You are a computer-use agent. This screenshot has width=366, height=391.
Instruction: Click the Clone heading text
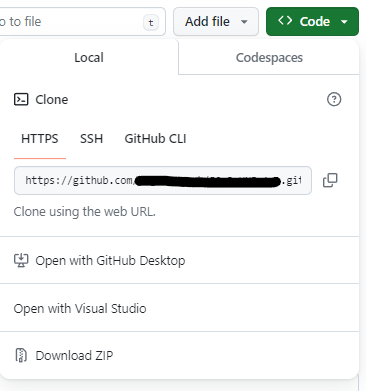pyautogui.click(x=52, y=99)
